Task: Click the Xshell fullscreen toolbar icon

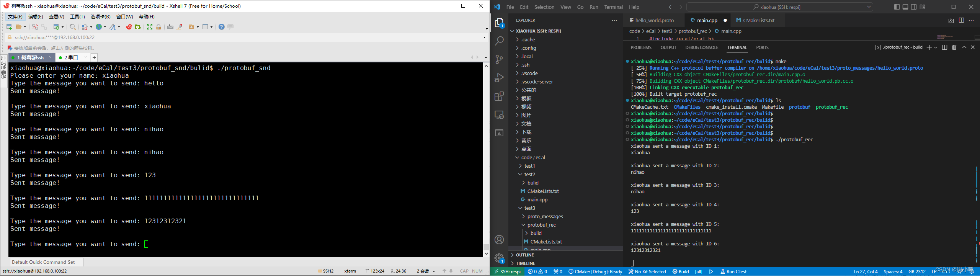Action: click(x=150, y=27)
